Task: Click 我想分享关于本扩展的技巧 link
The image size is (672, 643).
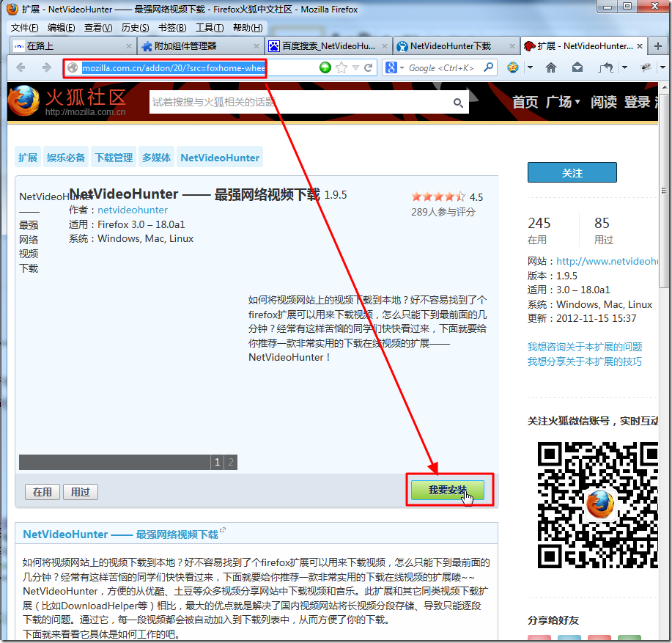Action: pos(585,361)
